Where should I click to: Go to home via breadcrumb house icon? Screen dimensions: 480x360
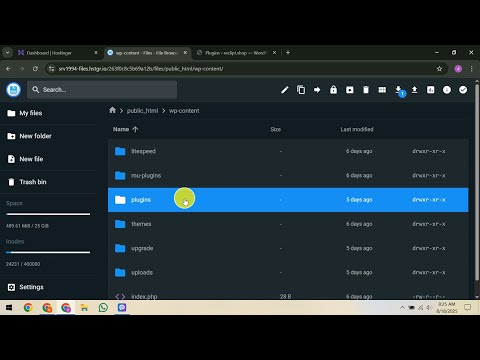tap(112, 110)
